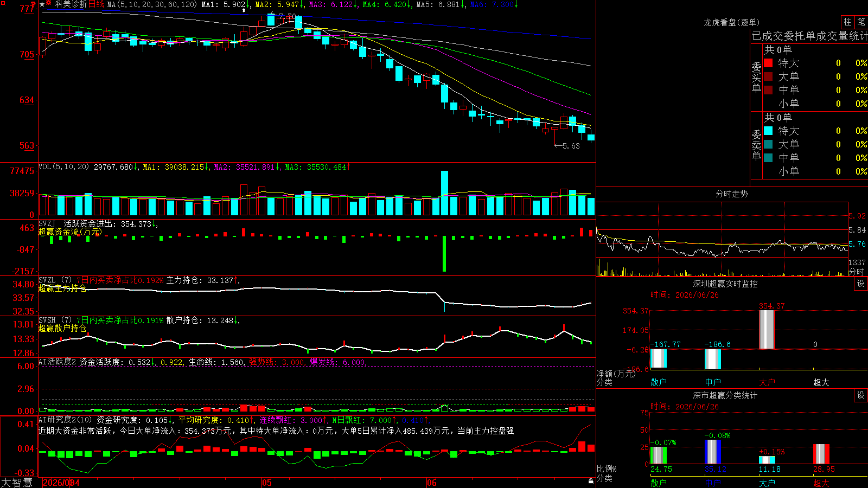Switch the order view to 柱 mode
This screenshot has width=868, height=488.
[847, 22]
